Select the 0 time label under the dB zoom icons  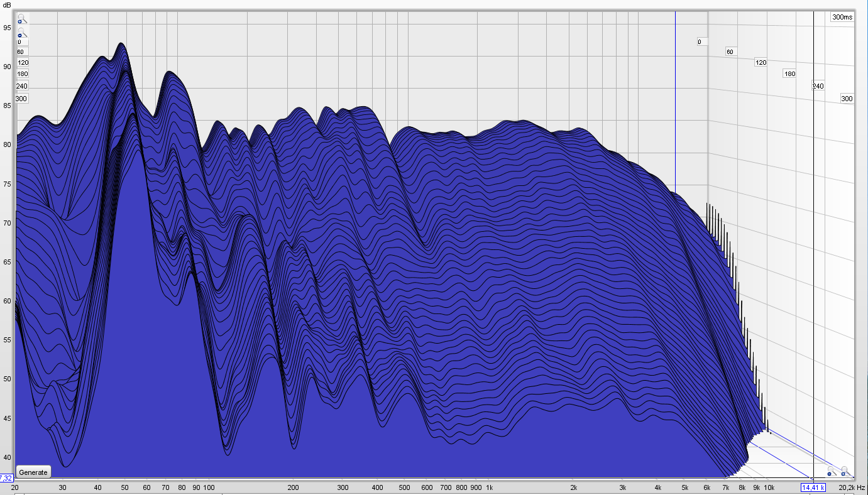[x=19, y=42]
